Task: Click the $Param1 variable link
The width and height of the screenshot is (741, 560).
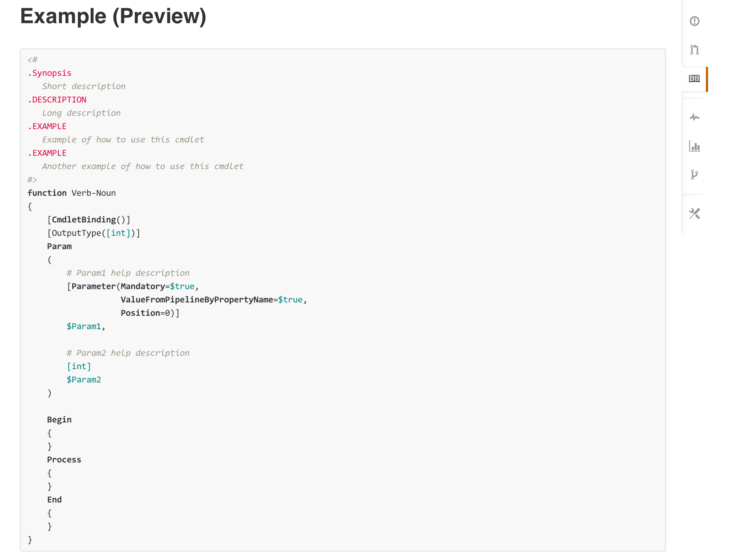Action: [84, 326]
